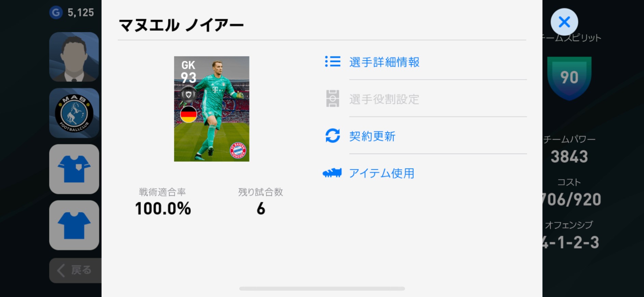Select the plain blue shirt icon

(x=74, y=225)
